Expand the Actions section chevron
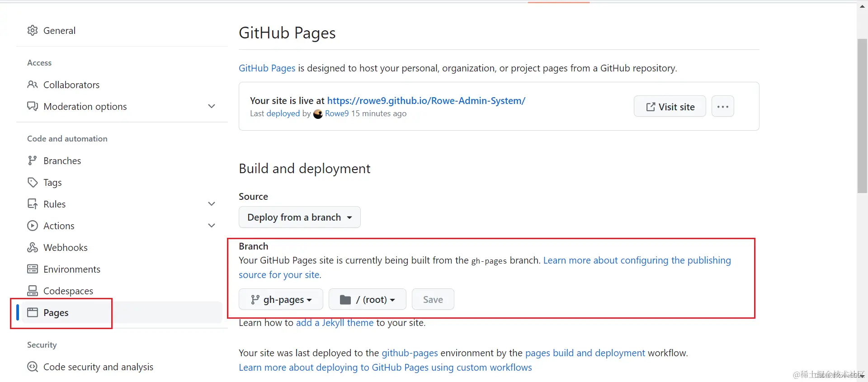Viewport: 868px width, 382px height. pyautogui.click(x=212, y=226)
